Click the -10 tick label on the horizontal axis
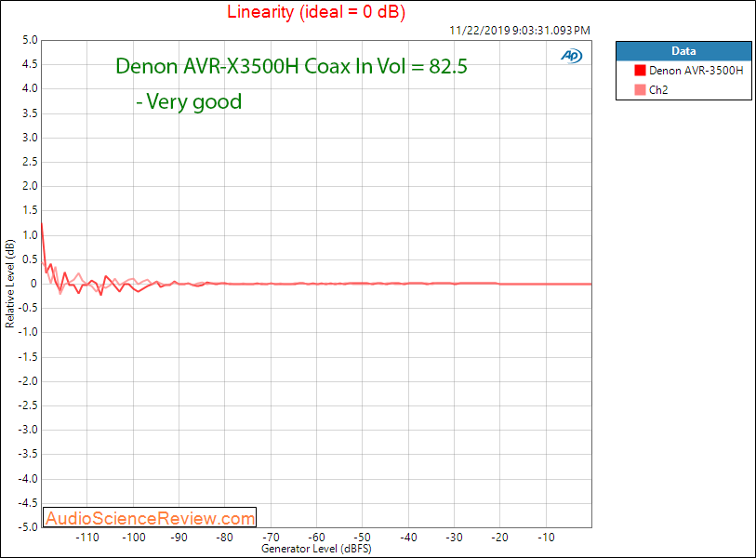Viewport: 756px width, 558px height. 546,538
